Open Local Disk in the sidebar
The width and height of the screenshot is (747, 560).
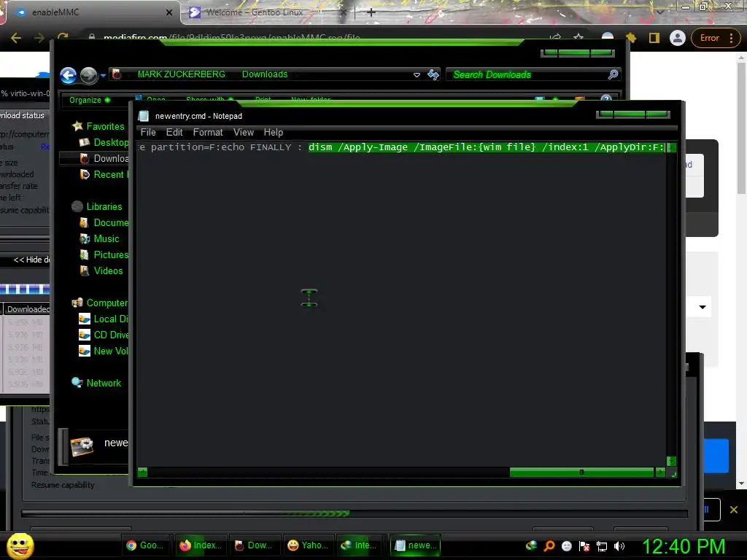click(x=104, y=319)
